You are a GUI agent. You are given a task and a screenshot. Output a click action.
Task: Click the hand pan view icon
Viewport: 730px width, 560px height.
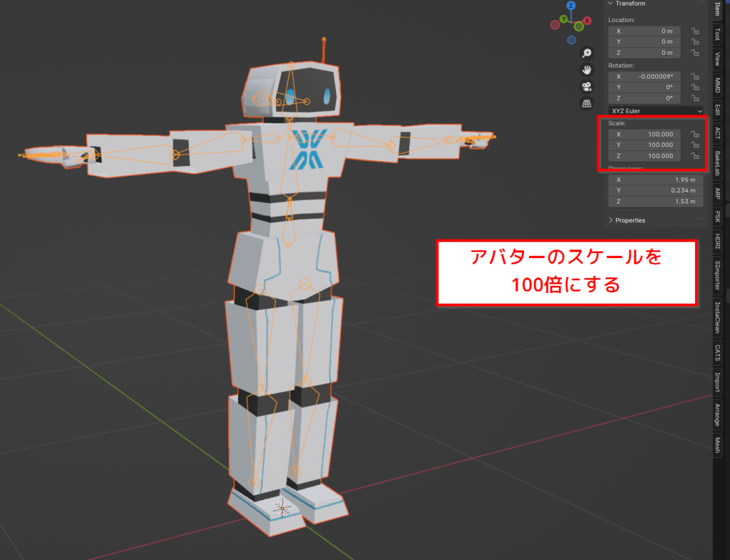click(x=587, y=70)
